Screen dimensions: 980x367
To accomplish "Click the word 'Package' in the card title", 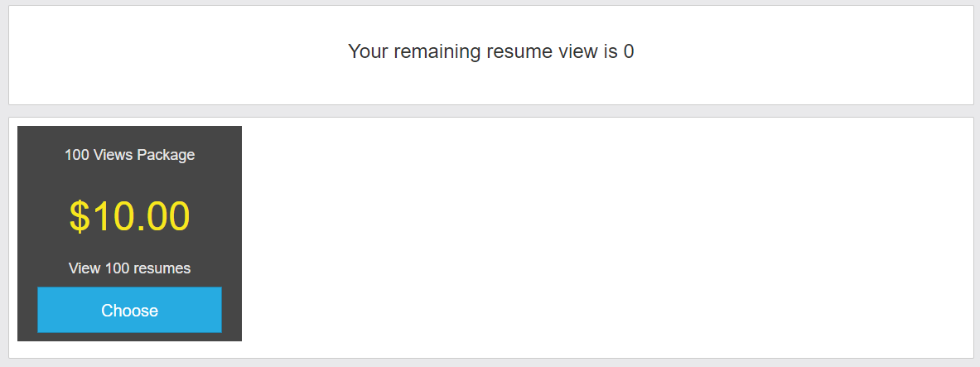I will (x=167, y=155).
